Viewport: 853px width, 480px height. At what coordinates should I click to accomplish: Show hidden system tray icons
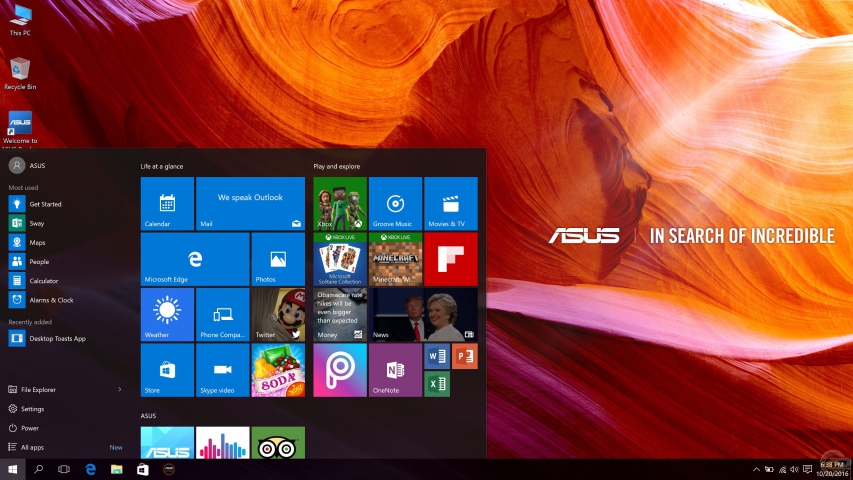756,470
